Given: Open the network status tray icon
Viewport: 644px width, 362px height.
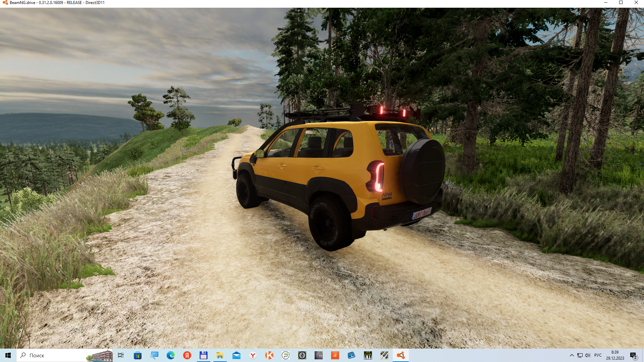Looking at the screenshot, I should pyautogui.click(x=580, y=355).
